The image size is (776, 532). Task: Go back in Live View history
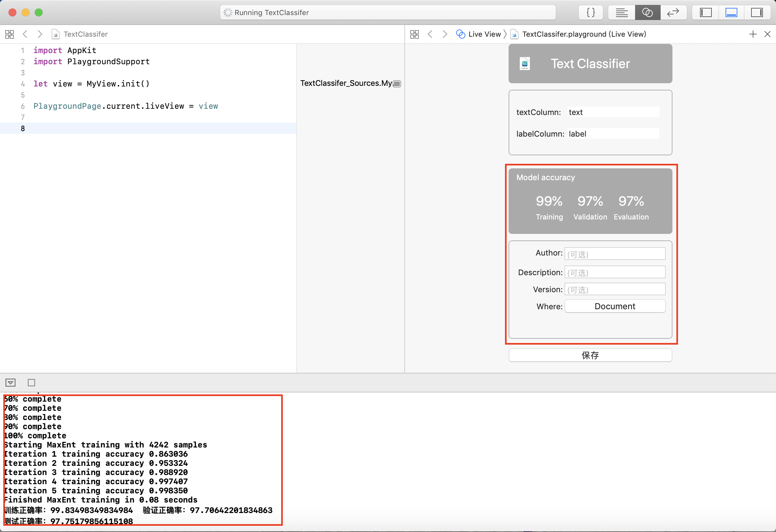430,34
